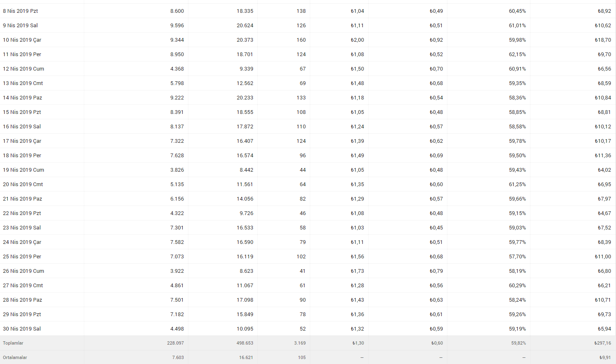
Task: Click the 57,70% percentage cell
Action: point(517,257)
